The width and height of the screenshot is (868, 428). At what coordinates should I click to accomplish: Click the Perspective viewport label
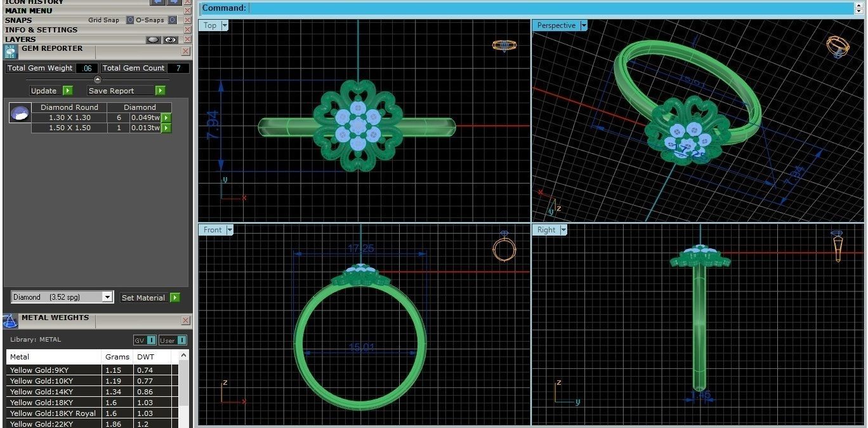pyautogui.click(x=556, y=25)
